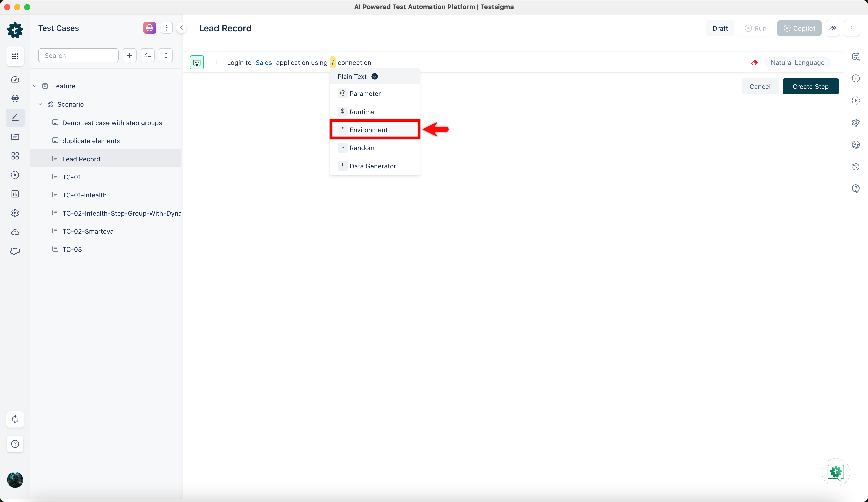Run the Lead Record test case
The height and width of the screenshot is (502, 868).
point(755,28)
